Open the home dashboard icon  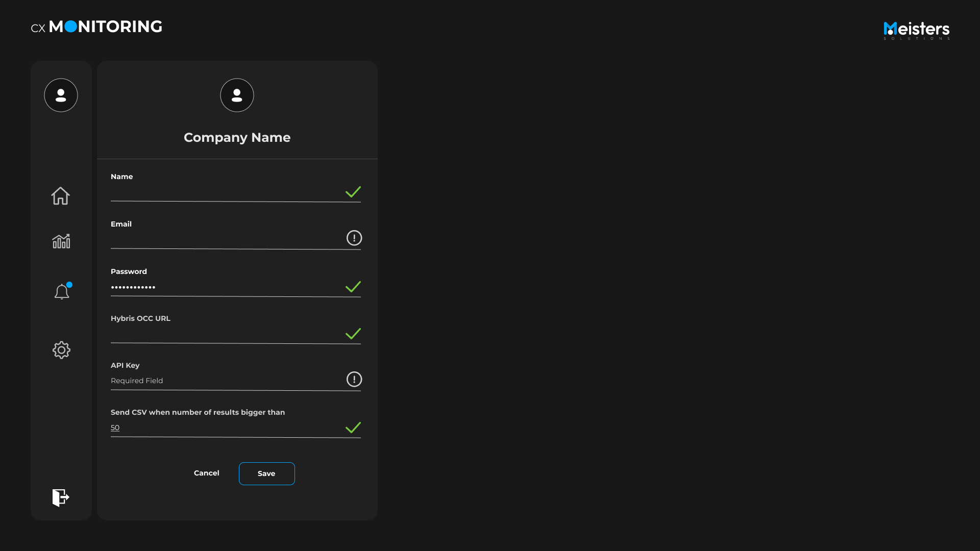(60, 196)
